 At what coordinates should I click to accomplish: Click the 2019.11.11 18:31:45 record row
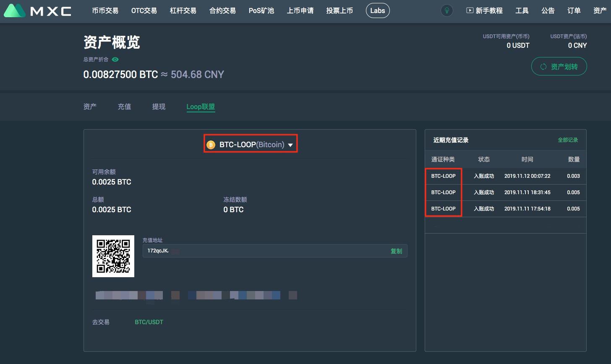pyautogui.click(x=506, y=192)
